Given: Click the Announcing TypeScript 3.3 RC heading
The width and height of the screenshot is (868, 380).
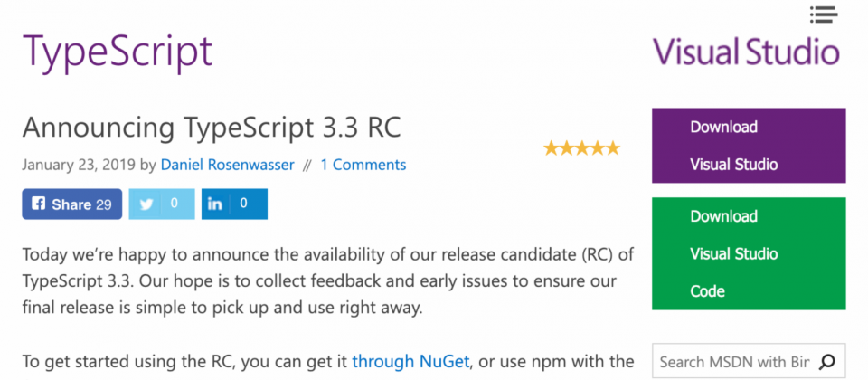Looking at the screenshot, I should [x=212, y=128].
